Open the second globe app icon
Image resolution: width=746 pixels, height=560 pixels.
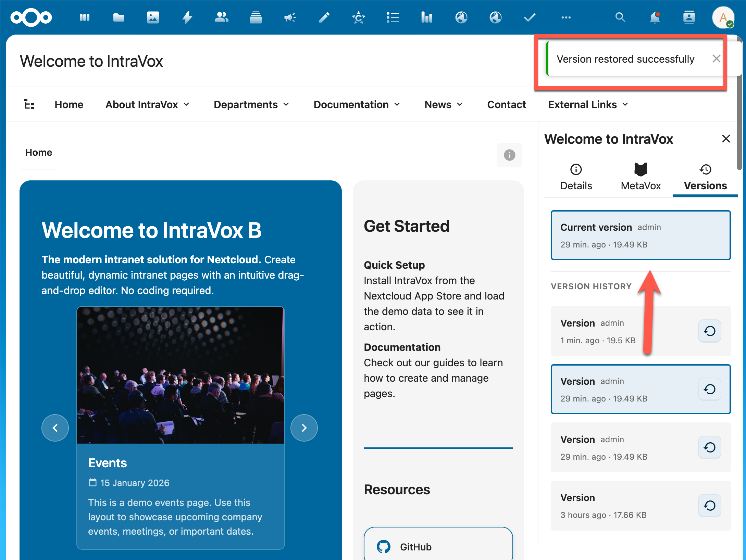(x=496, y=17)
